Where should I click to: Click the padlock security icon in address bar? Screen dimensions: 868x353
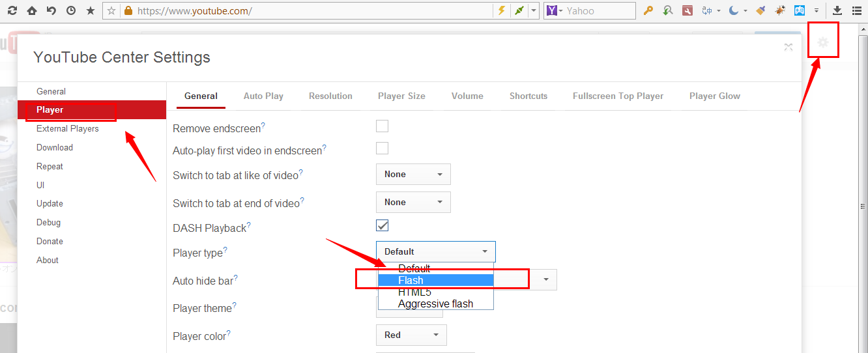[128, 10]
